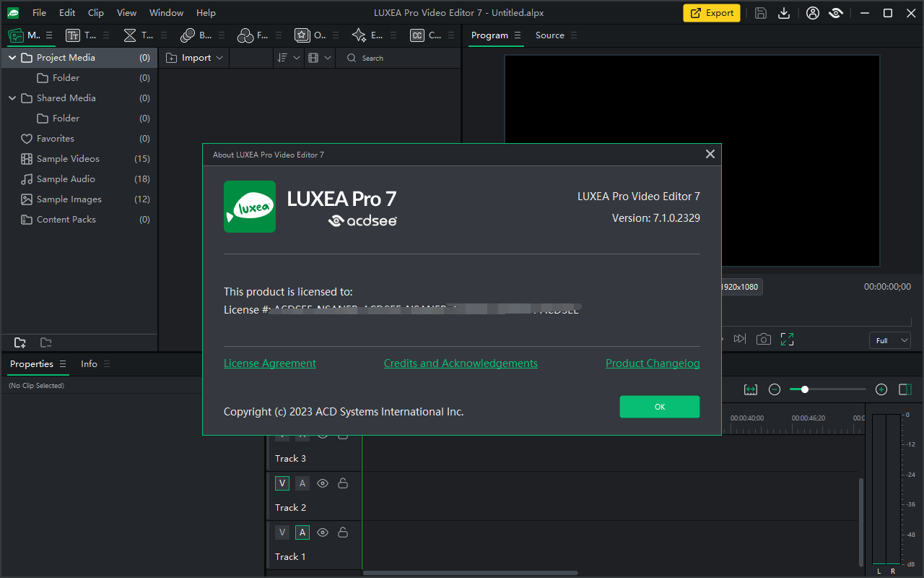Hide Track 2 using its eye icon
The width and height of the screenshot is (924, 578).
coord(322,483)
